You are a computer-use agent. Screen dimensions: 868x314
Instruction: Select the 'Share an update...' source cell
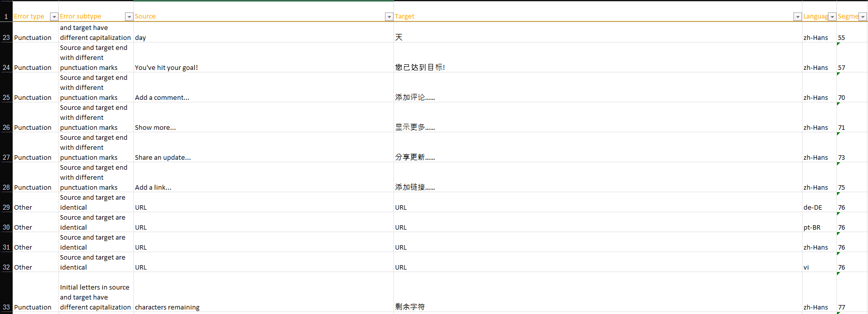click(163, 157)
